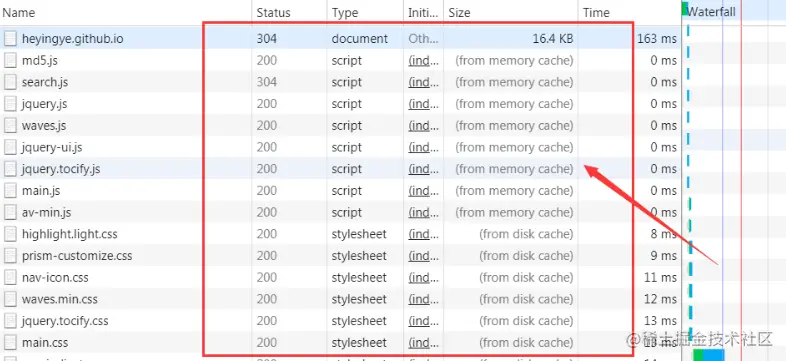Viewport: 786px width, 361px height.
Task: Open initiator link for highlight.light.css
Action: [x=423, y=234]
